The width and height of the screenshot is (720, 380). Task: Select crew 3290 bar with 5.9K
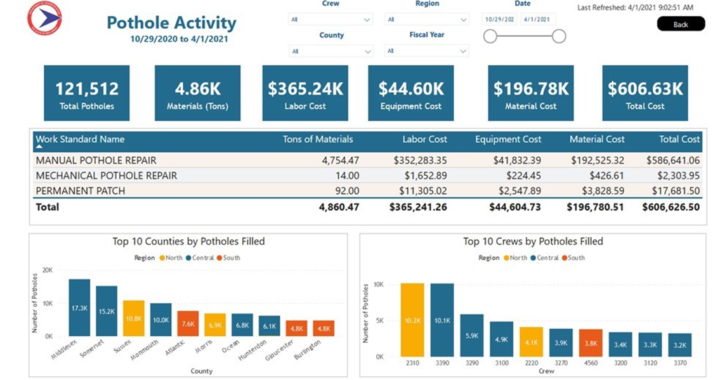[472, 335]
